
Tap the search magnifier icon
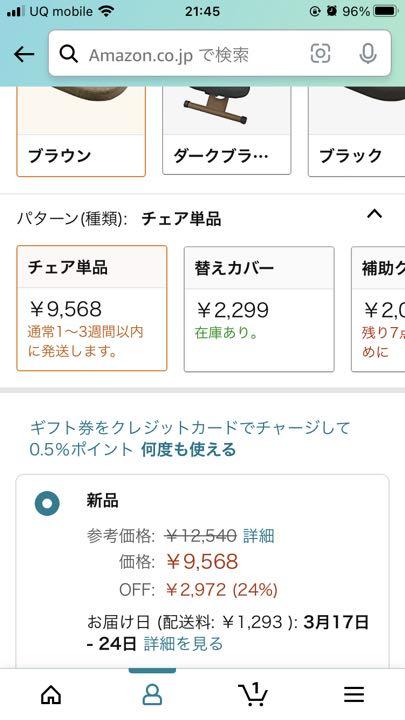point(69,54)
